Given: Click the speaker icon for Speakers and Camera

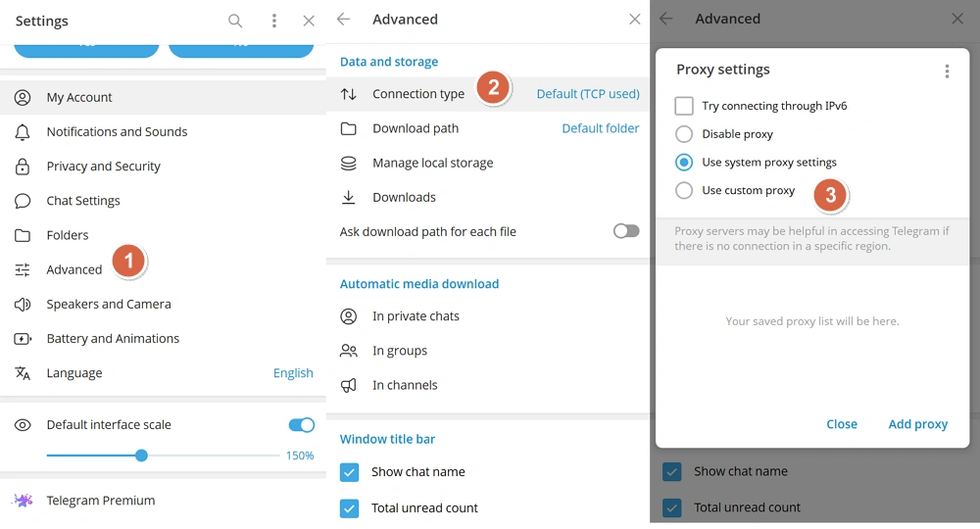Looking at the screenshot, I should (23, 304).
